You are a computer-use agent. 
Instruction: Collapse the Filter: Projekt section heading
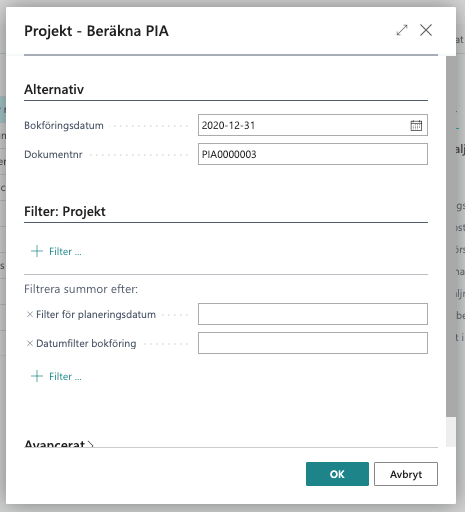pos(65,212)
